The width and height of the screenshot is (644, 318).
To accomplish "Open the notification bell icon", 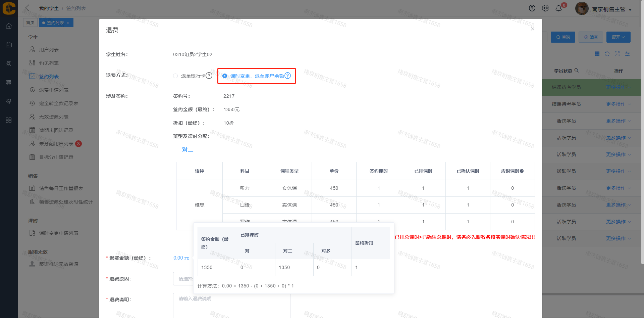I will pos(558,8).
